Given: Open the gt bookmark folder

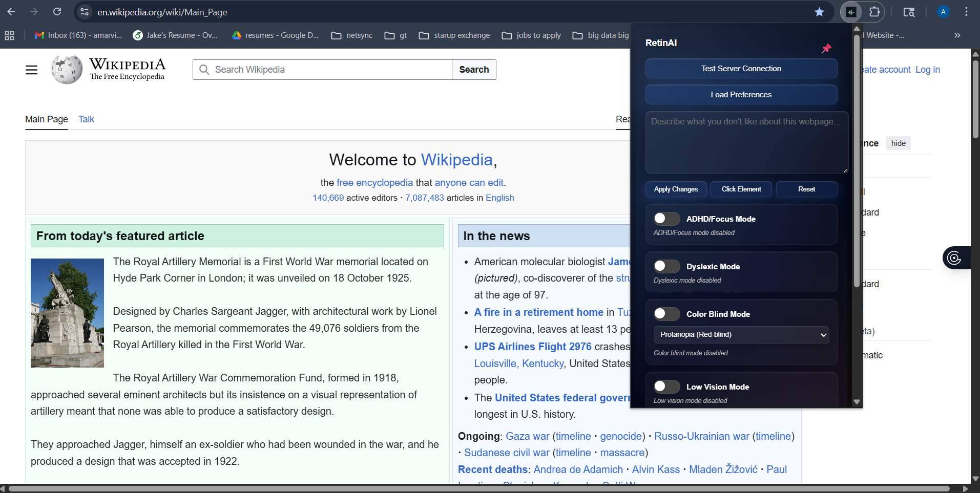Looking at the screenshot, I should coord(396,35).
